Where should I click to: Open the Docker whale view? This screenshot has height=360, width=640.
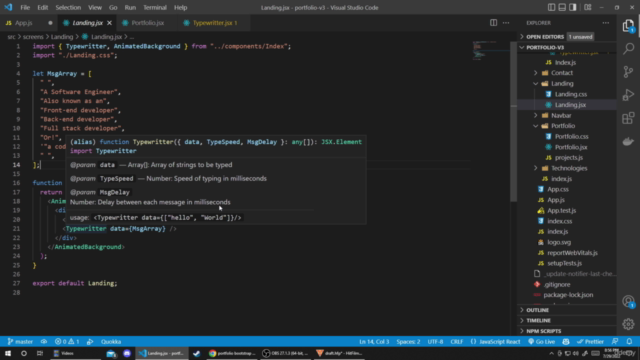(x=629, y=141)
